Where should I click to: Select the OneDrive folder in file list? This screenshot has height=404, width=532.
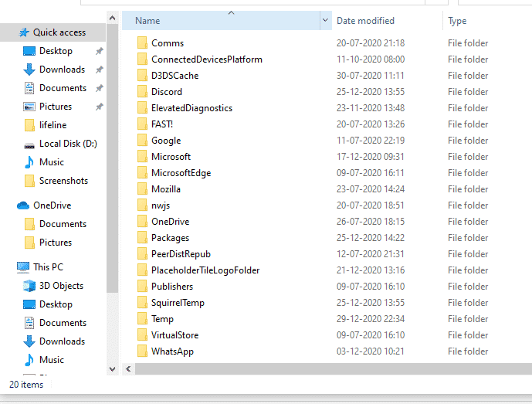[171, 222]
